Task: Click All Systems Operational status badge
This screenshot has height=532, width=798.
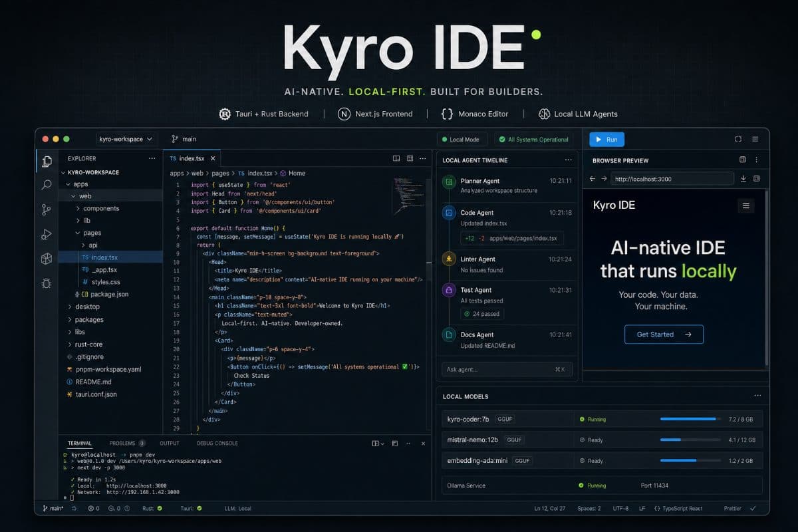Action: tap(534, 140)
